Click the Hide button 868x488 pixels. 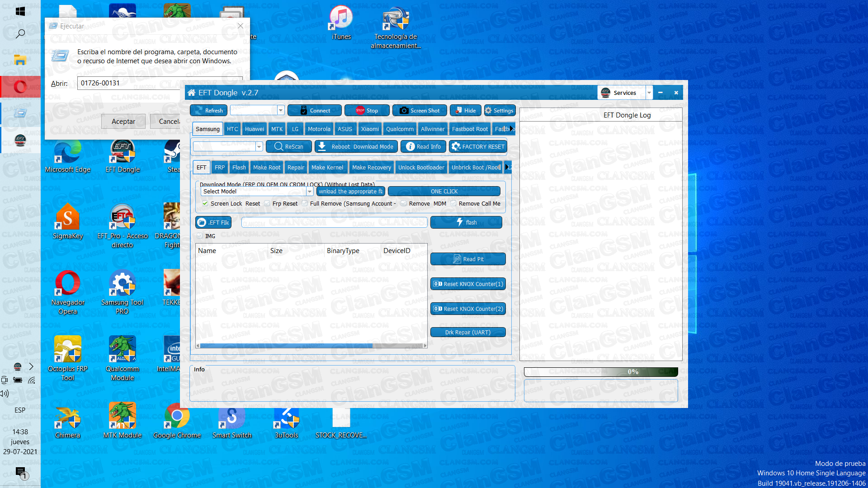point(465,110)
